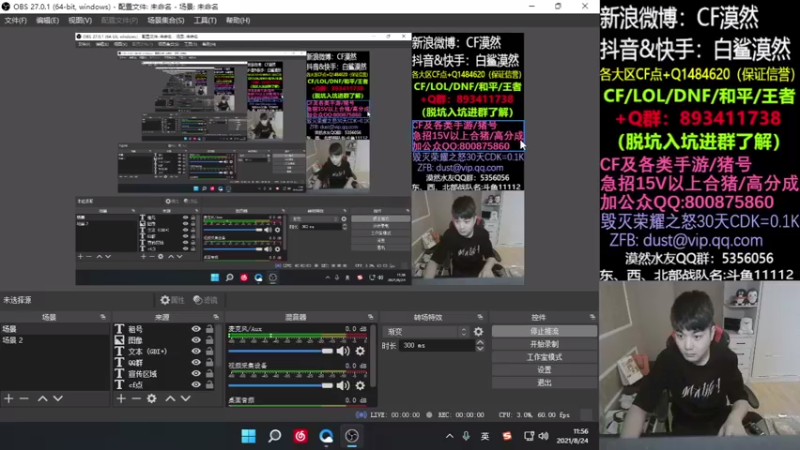Open source properties gear in sources toolbar
Screen dimensions: 800x450
pyautogui.click(x=152, y=398)
